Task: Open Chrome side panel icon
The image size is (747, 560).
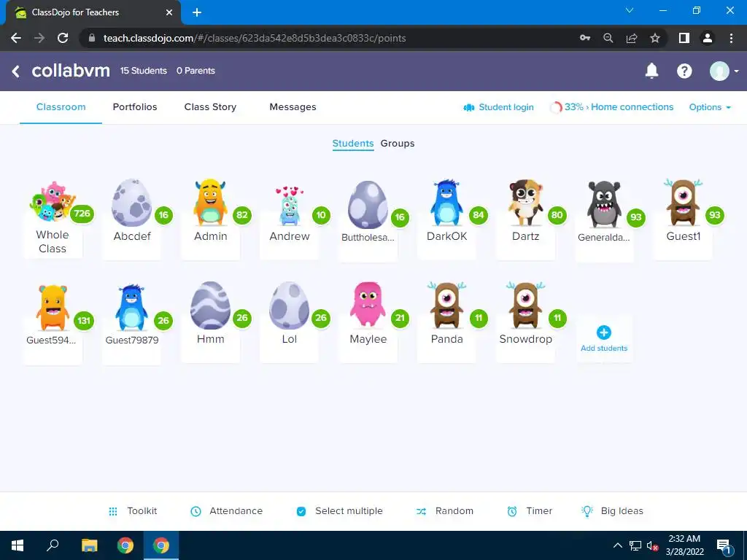Action: click(x=684, y=38)
